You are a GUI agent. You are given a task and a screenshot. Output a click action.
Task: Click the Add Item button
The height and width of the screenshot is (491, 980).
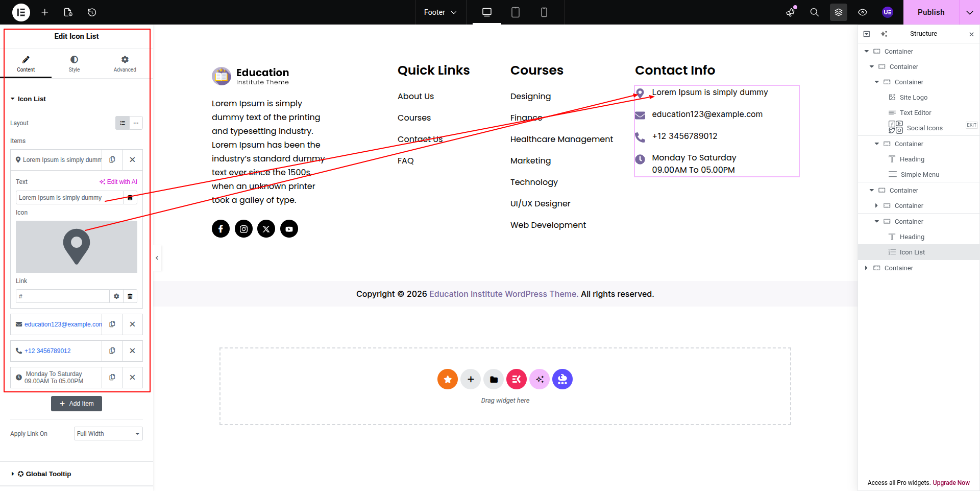tap(77, 404)
